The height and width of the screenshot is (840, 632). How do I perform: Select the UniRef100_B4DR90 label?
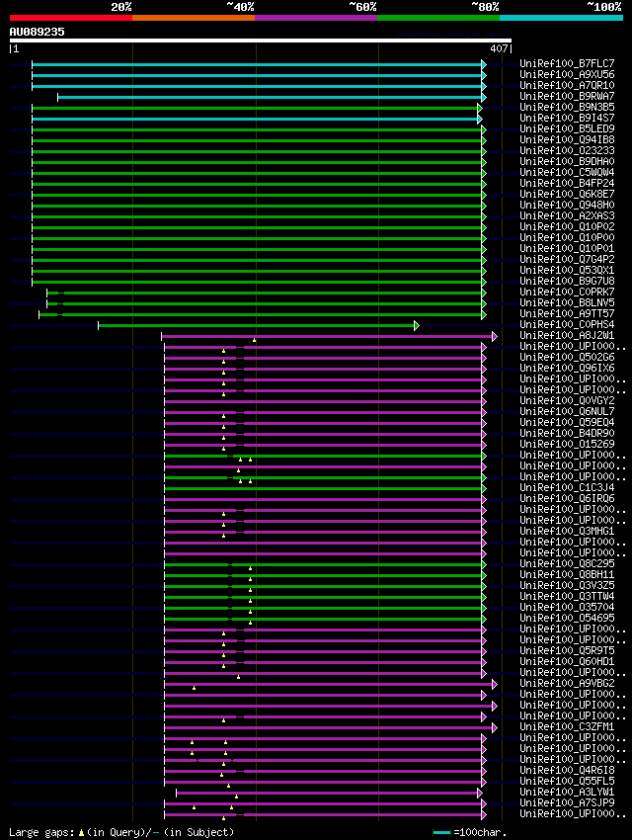pyautogui.click(x=567, y=434)
